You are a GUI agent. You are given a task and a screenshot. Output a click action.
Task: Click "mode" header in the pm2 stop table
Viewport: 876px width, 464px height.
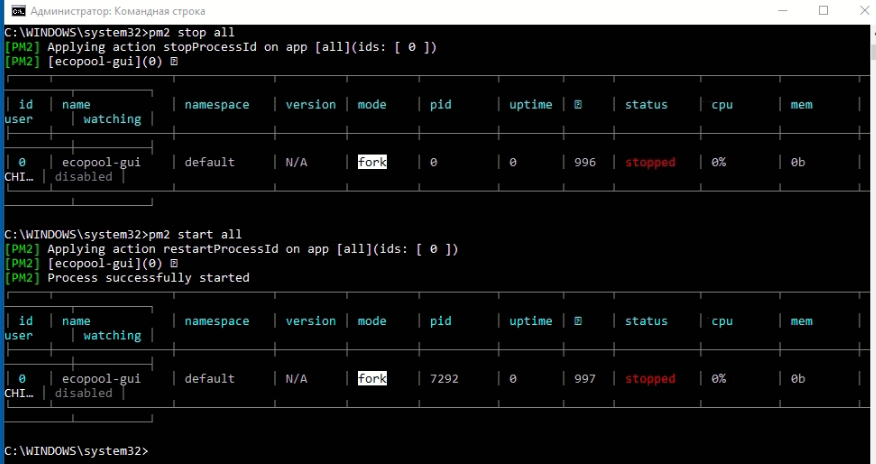372,104
